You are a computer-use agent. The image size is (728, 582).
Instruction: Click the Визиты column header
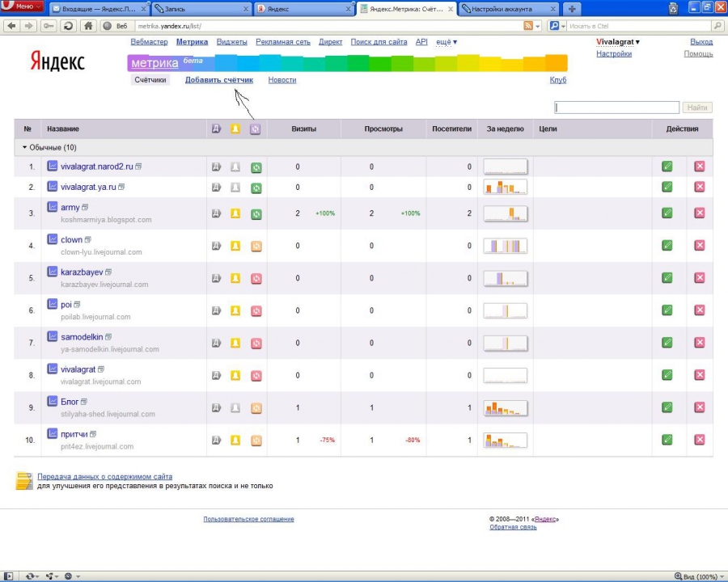tap(303, 129)
